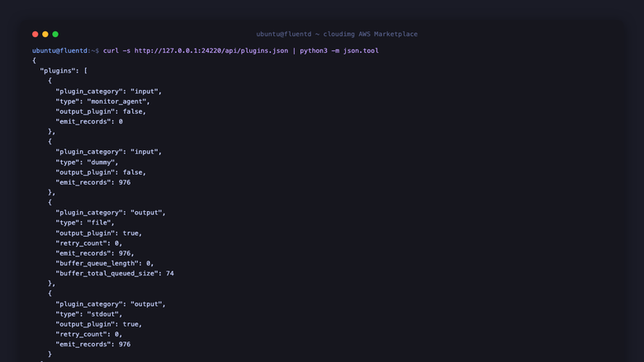The width and height of the screenshot is (644, 362).
Task: Click "output_plugin": false under monitor_agent
Action: point(101,111)
